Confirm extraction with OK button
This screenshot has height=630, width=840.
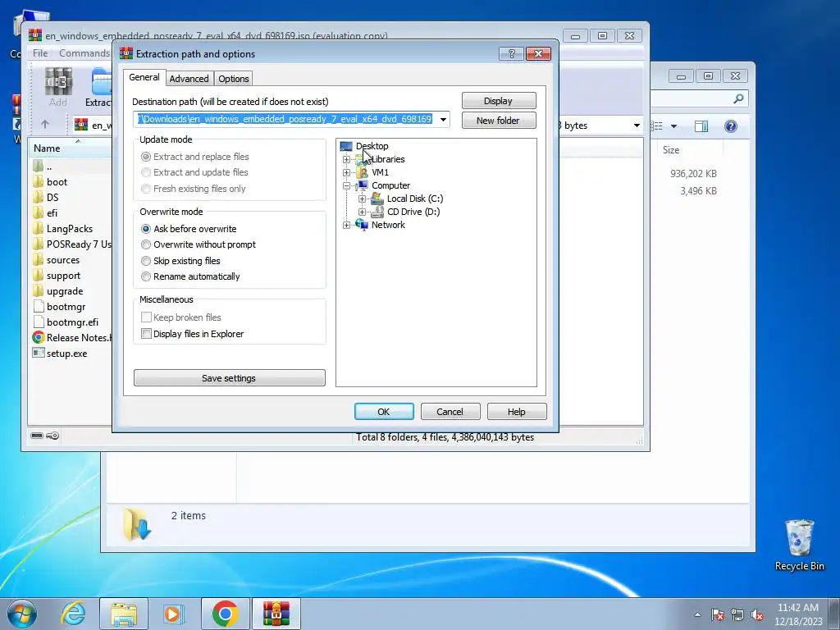(x=384, y=412)
